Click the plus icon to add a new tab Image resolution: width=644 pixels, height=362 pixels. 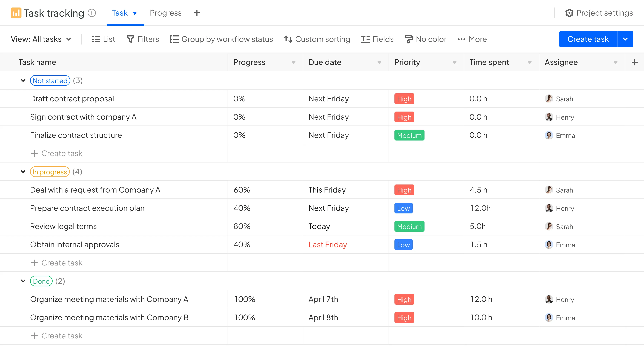coord(197,13)
